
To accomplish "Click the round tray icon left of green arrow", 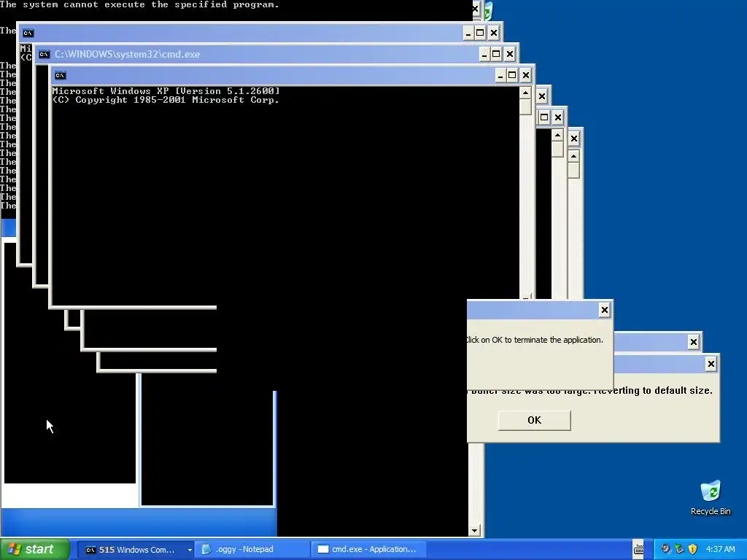I will click(665, 549).
